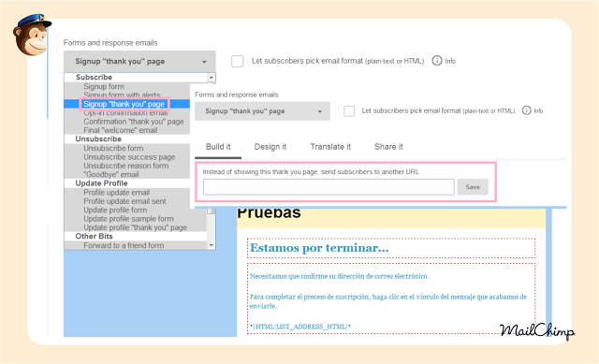Screen dimensions: 599x364
Task: Click the 'Necesitamos que confirme' paragraph
Action: click(x=339, y=276)
